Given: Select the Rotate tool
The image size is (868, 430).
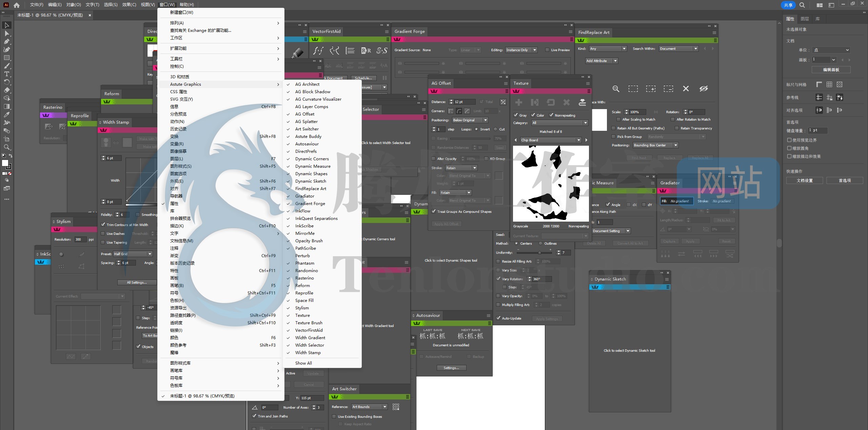Looking at the screenshot, I should pyautogui.click(x=6, y=82).
